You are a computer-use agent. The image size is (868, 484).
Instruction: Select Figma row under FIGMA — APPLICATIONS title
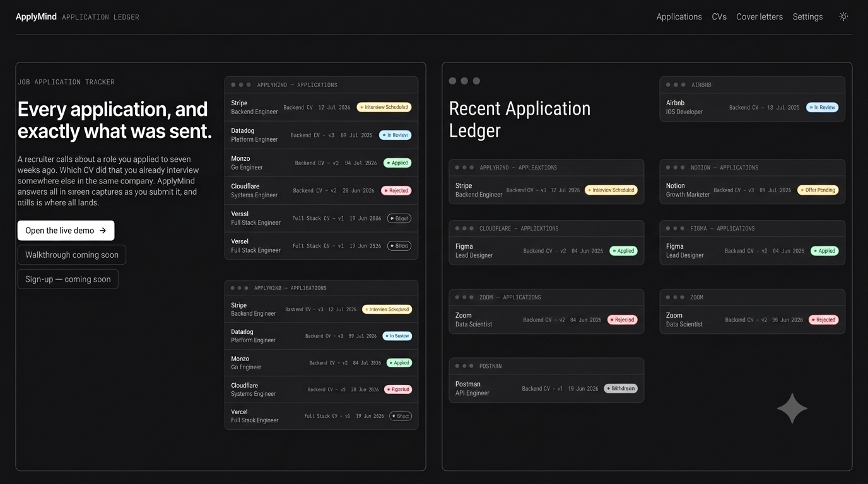pos(752,251)
